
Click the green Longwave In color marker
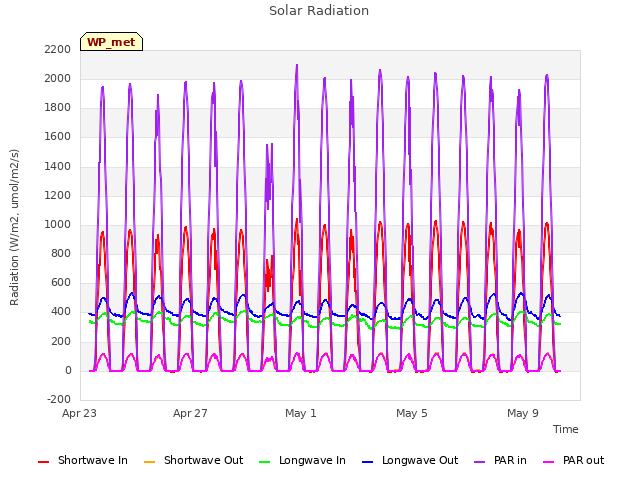coord(264,462)
